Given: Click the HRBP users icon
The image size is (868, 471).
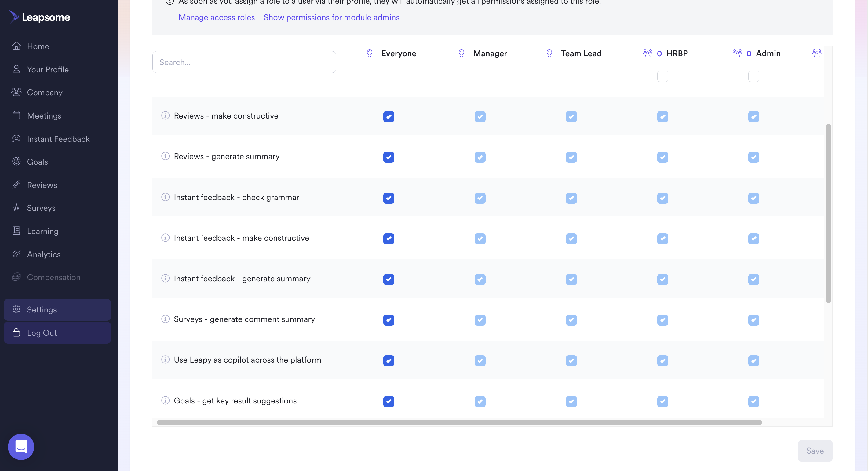Looking at the screenshot, I should click(x=647, y=53).
